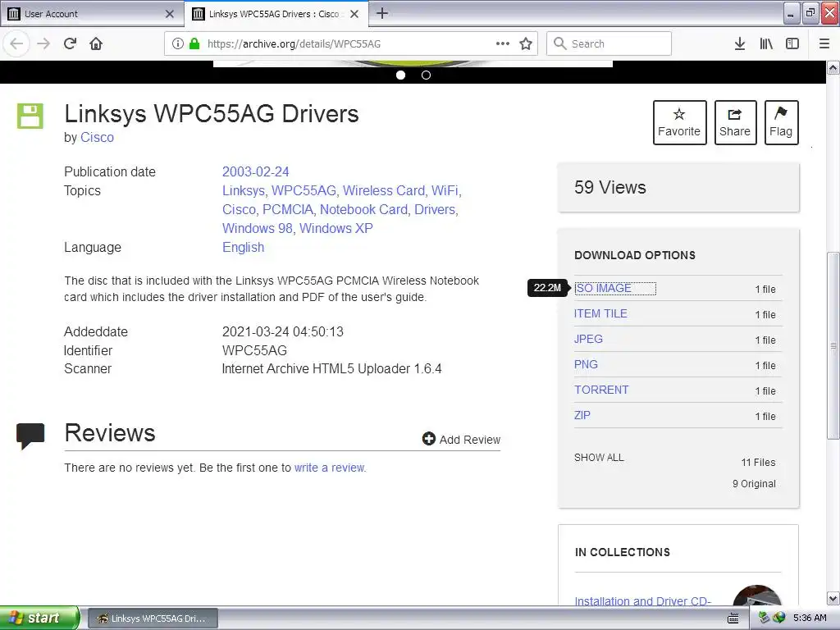The image size is (840, 630).
Task: Click the network connection tray icon
Action: (x=765, y=618)
